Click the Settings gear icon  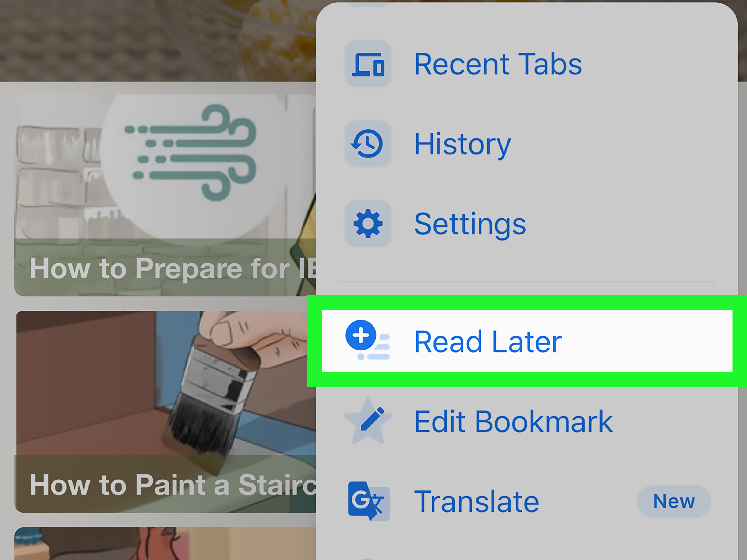pyautogui.click(x=368, y=224)
